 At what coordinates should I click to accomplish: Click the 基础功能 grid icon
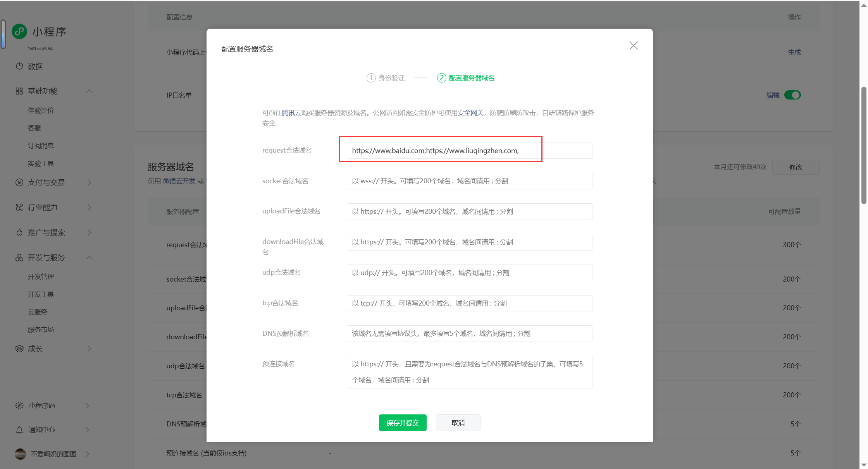click(x=19, y=91)
